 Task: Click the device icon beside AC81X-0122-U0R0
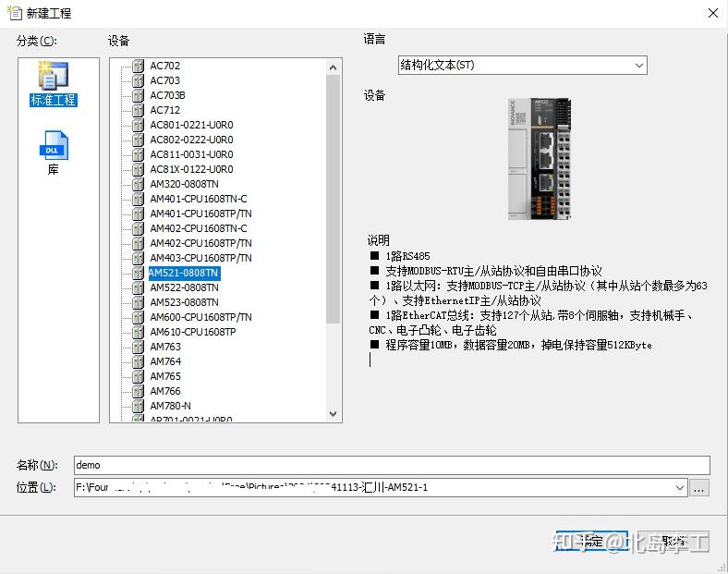tap(138, 169)
